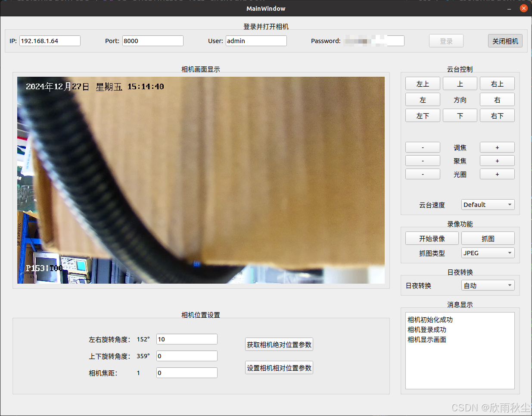Capture a snapshot with 抓图
This screenshot has width=532, height=416.
point(488,238)
